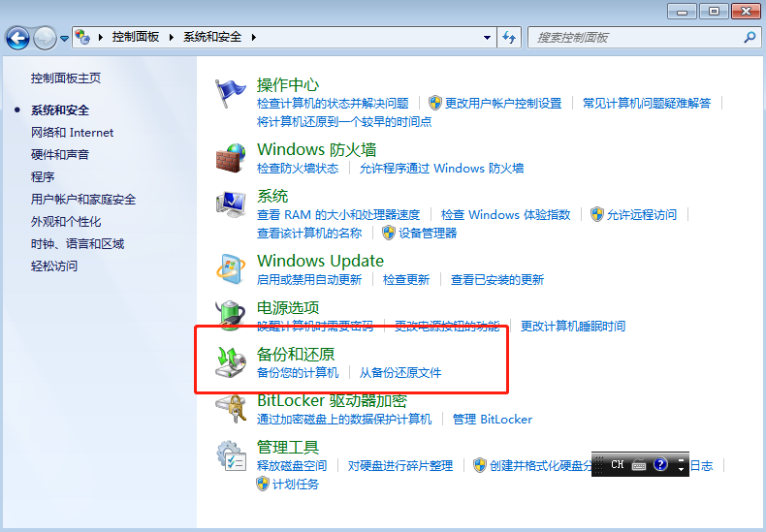Select 网络和 Internet in the sidebar
The height and width of the screenshot is (532, 766).
(x=72, y=133)
